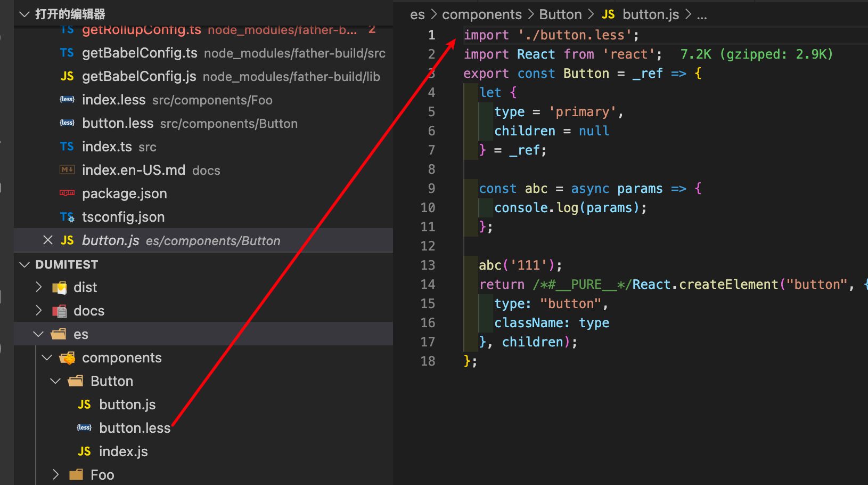The image size is (868, 485).
Task: Select getBabelConfig.js from father-build/lib
Action: click(138, 76)
